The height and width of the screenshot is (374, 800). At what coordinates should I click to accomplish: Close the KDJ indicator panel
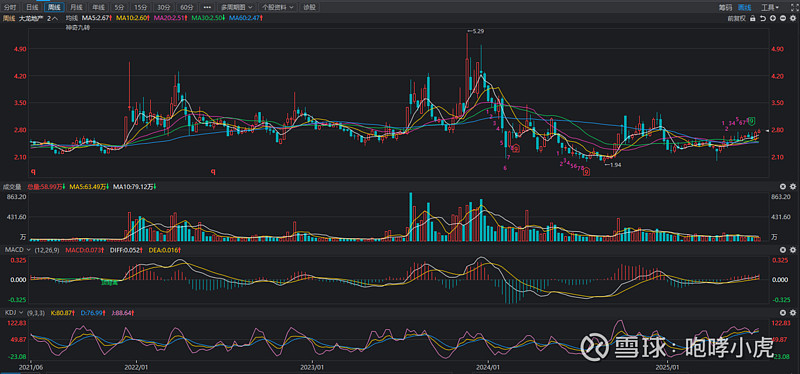(x=783, y=312)
